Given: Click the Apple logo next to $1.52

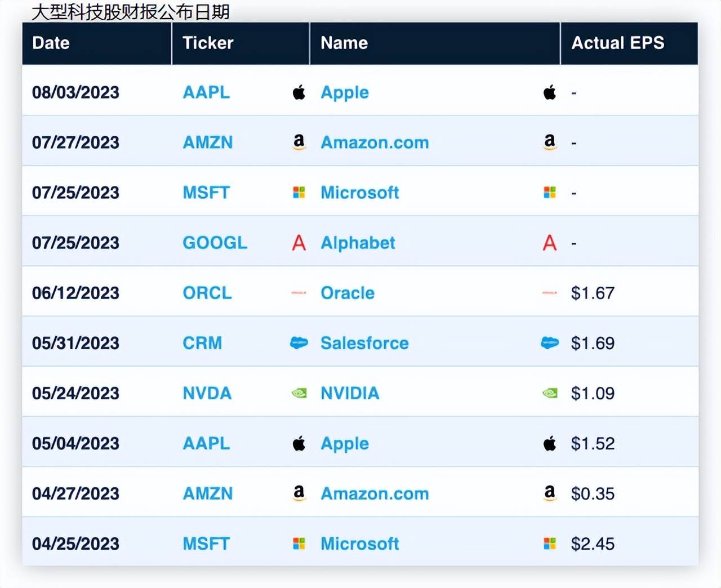Looking at the screenshot, I should coord(550,443).
